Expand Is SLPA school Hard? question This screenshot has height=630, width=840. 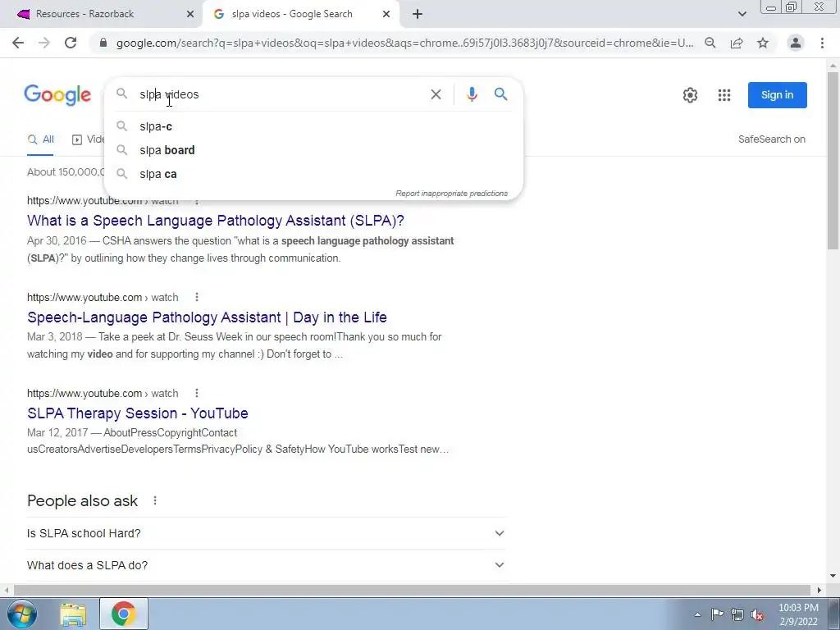[x=267, y=533]
